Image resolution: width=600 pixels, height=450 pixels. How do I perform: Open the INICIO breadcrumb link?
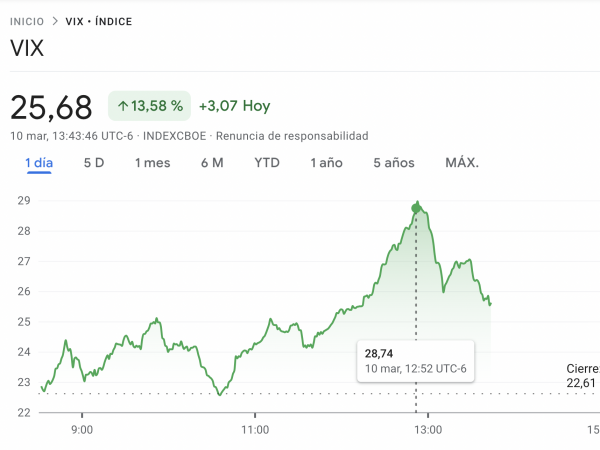[x=27, y=21]
